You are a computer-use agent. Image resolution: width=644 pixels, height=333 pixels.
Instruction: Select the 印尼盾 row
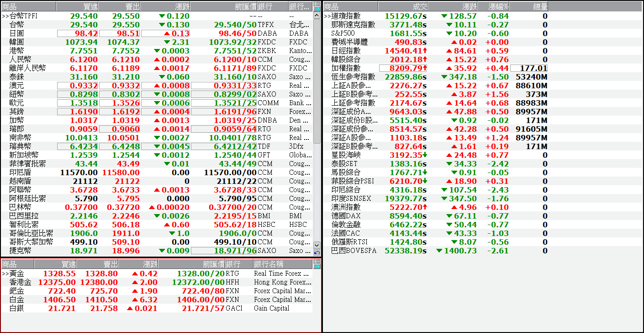(157, 172)
